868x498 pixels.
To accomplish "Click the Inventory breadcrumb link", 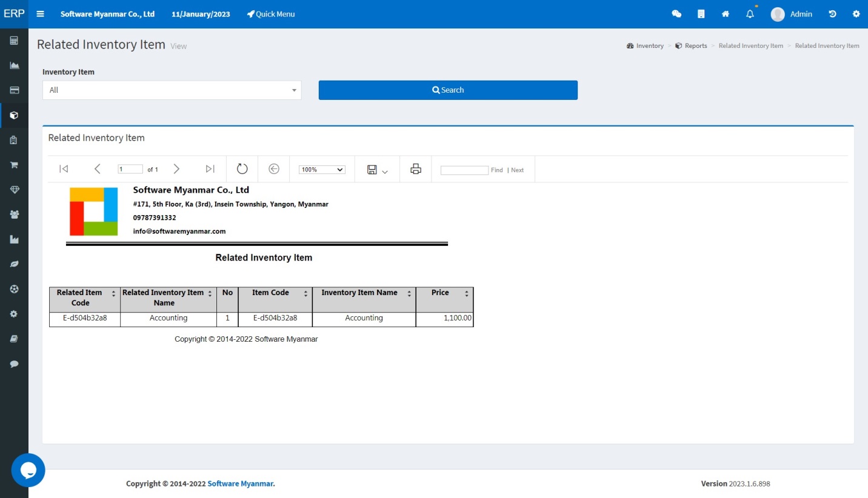I will [x=645, y=46].
